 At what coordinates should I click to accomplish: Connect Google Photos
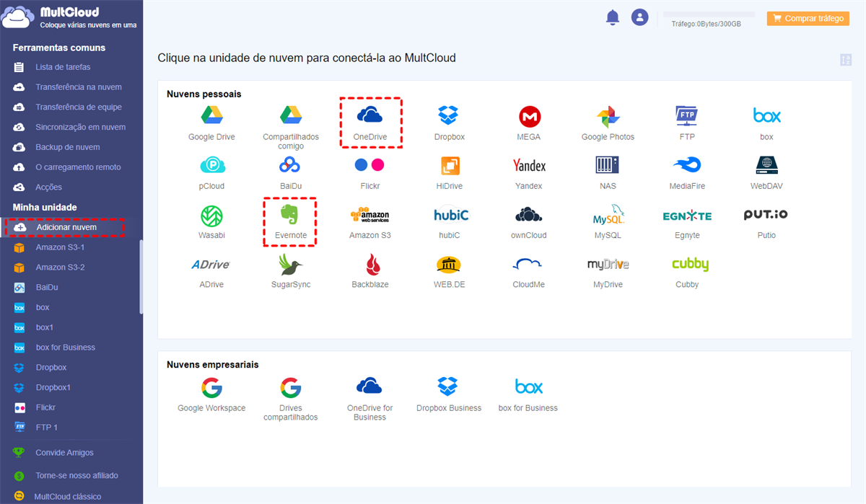tap(608, 123)
